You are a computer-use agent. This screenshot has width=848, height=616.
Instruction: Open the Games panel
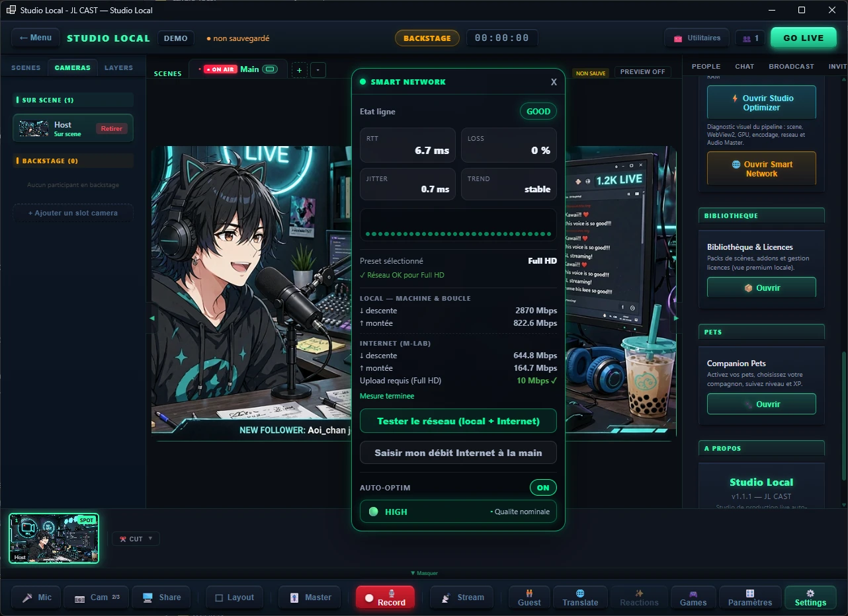pos(693,597)
